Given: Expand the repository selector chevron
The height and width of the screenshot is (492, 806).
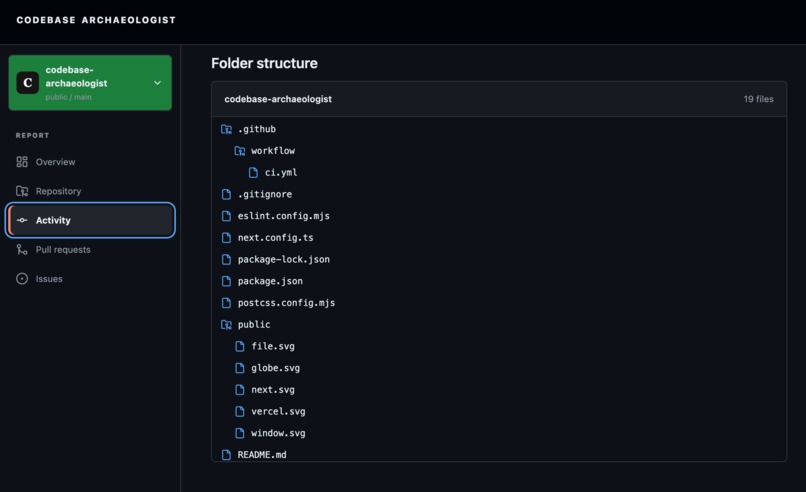Looking at the screenshot, I should pyautogui.click(x=158, y=83).
